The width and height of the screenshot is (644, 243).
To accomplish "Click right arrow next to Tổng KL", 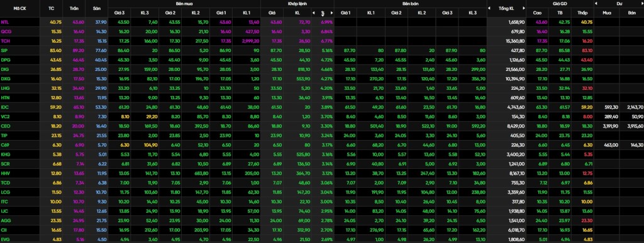I will pyautogui.click(x=524, y=8).
